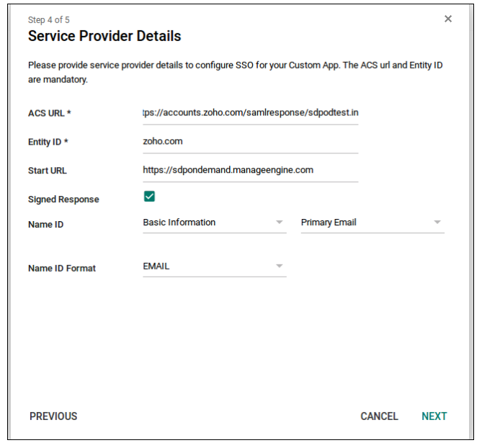Open the Basic Information dropdown
This screenshot has width=482, height=448.
pyautogui.click(x=215, y=223)
